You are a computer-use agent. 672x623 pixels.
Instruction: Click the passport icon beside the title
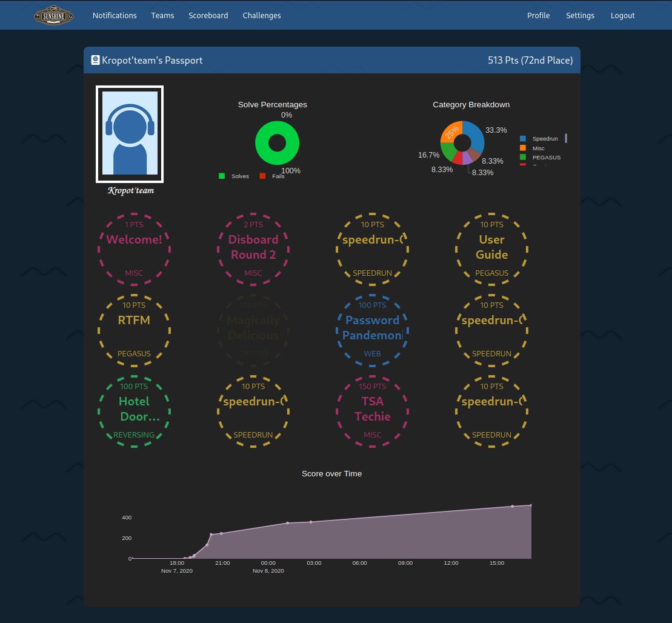click(96, 60)
